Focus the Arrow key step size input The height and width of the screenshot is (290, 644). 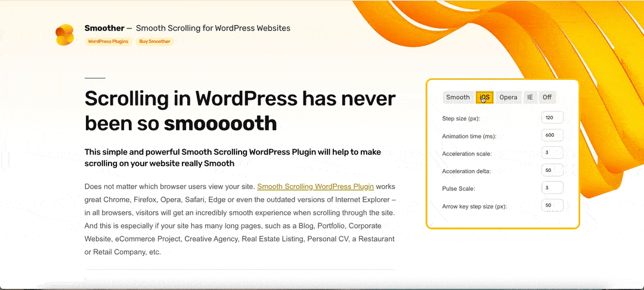tap(552, 205)
